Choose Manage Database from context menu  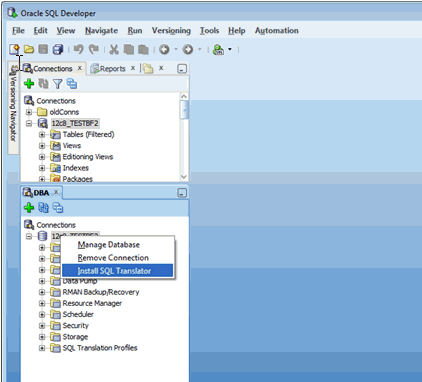(117, 245)
